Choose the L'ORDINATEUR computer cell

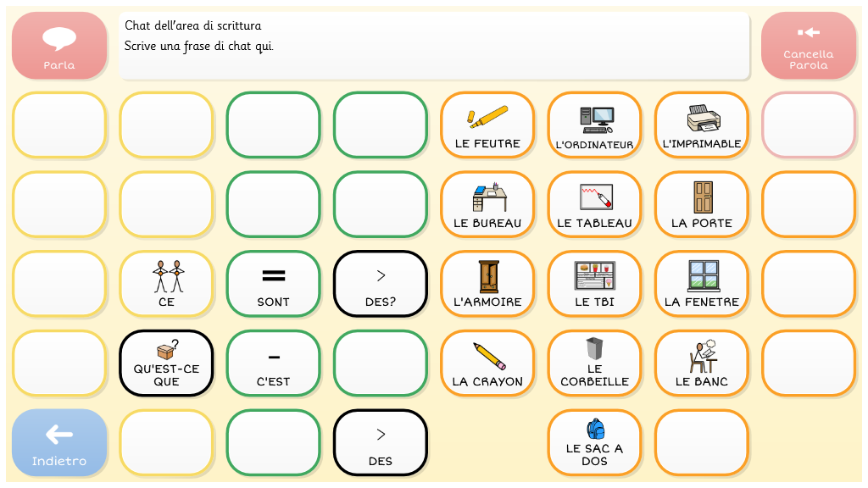(594, 125)
